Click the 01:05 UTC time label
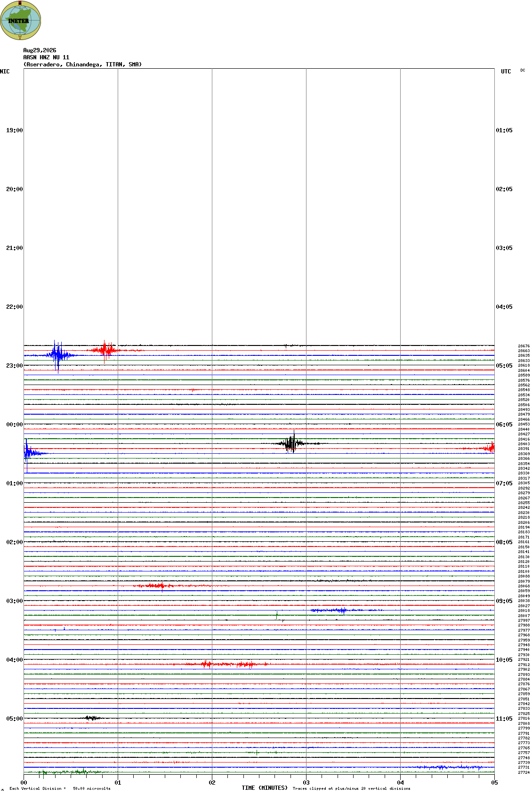The width and height of the screenshot is (532, 795). [504, 130]
